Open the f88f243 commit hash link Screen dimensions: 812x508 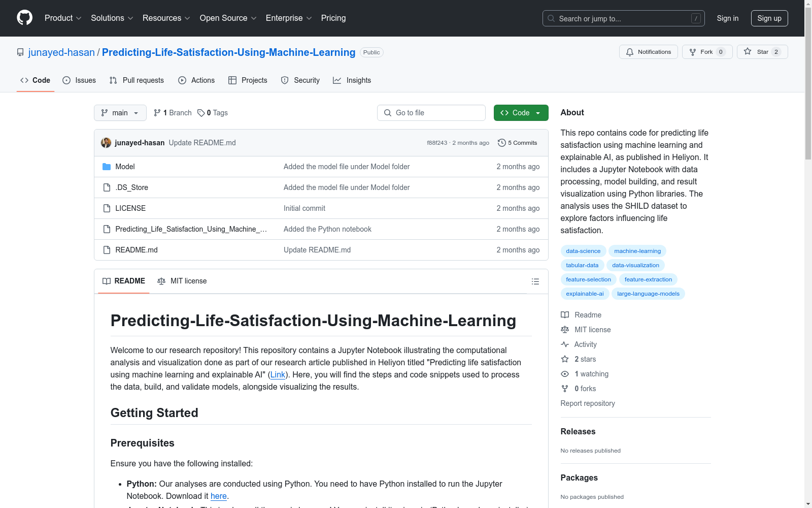[437, 143]
